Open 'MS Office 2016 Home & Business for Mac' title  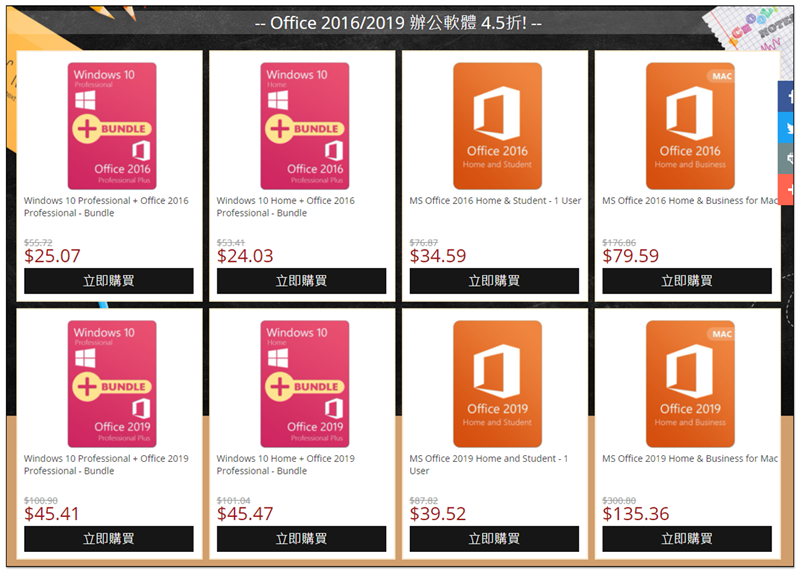pyautogui.click(x=690, y=201)
